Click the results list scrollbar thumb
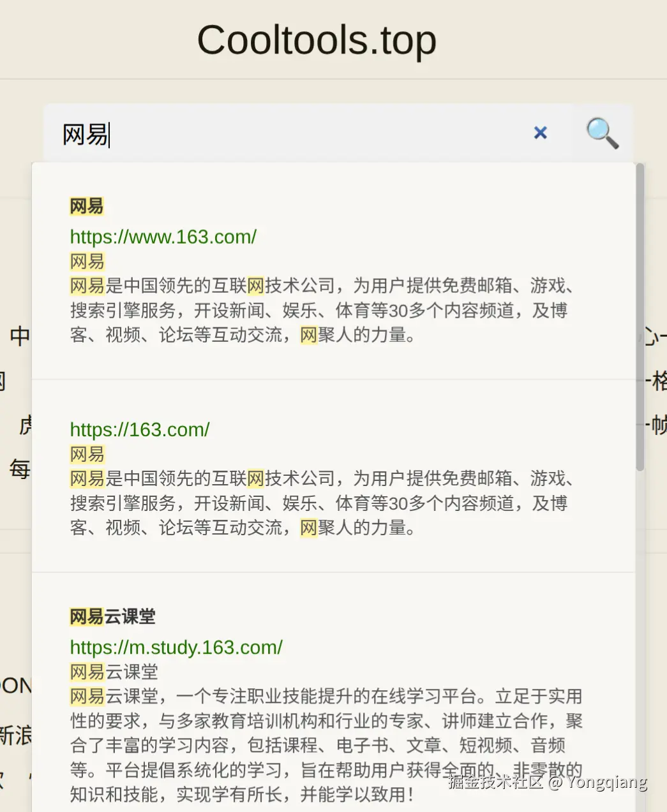The image size is (667, 812). pyautogui.click(x=640, y=317)
